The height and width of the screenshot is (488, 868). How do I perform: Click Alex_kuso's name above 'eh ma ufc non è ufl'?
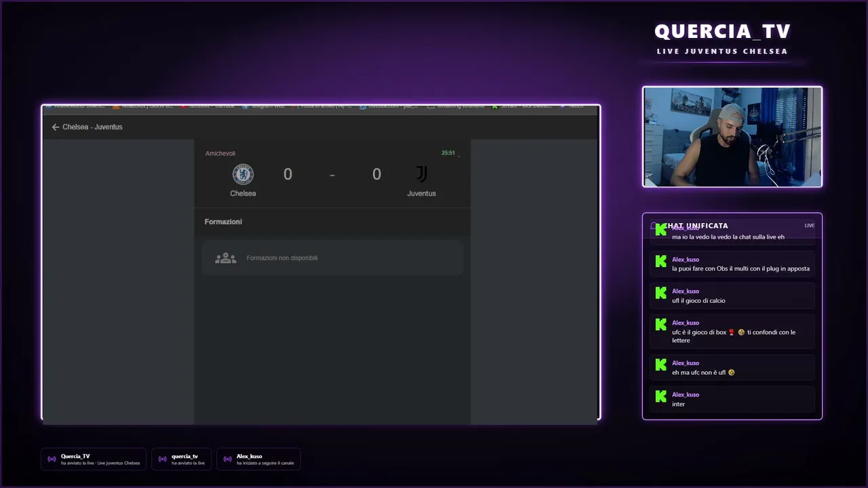(x=686, y=363)
